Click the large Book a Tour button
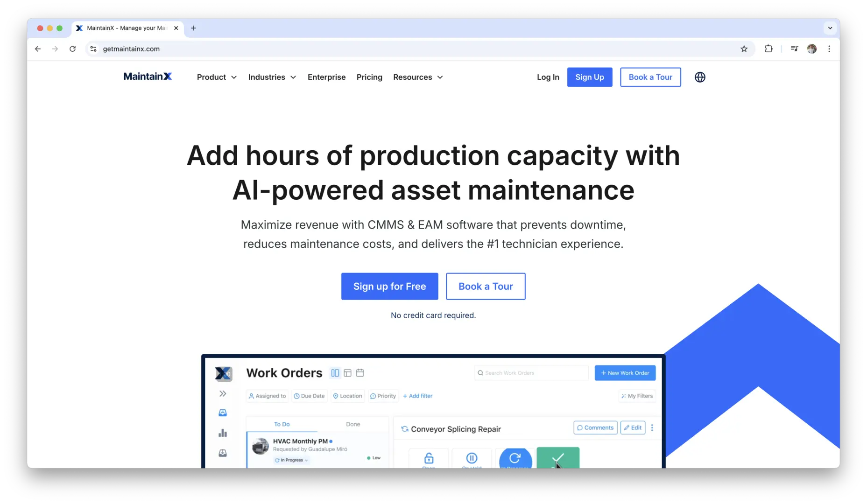Screen dimensions: 867x504 point(486,286)
